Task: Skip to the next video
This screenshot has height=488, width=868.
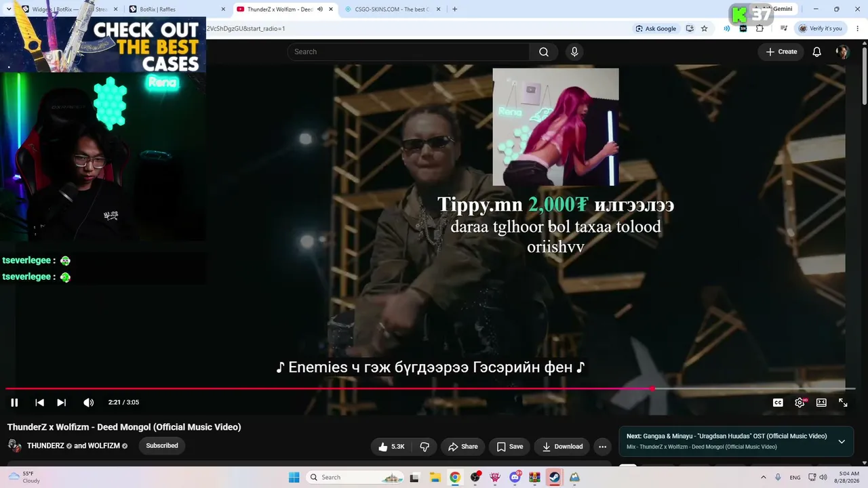Action: click(x=61, y=403)
